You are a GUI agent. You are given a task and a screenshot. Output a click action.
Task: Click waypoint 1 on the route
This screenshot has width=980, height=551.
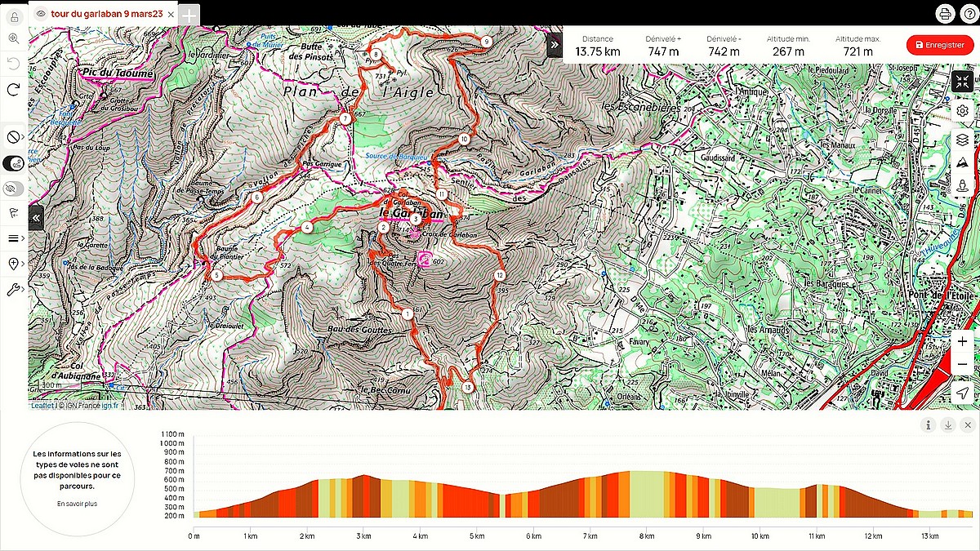407,314
